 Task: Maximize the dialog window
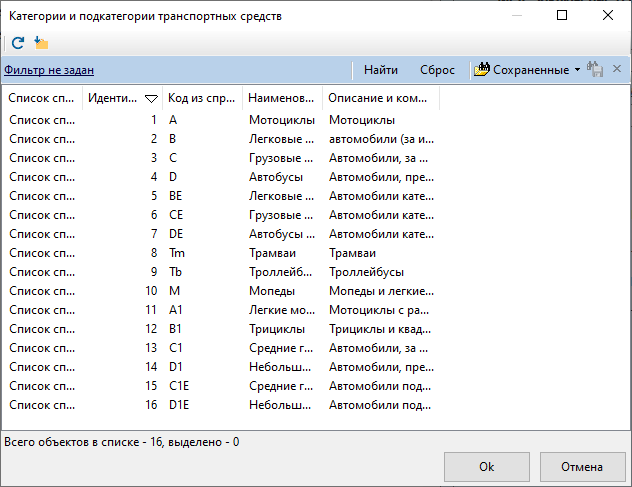coord(562,15)
